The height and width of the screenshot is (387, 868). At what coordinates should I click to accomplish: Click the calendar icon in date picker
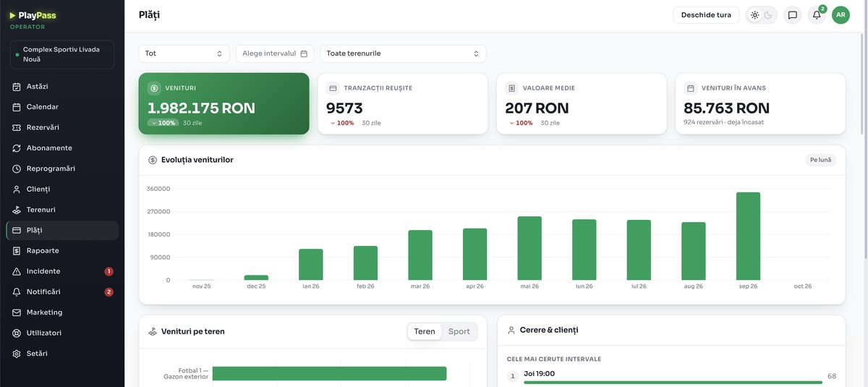[x=304, y=54]
